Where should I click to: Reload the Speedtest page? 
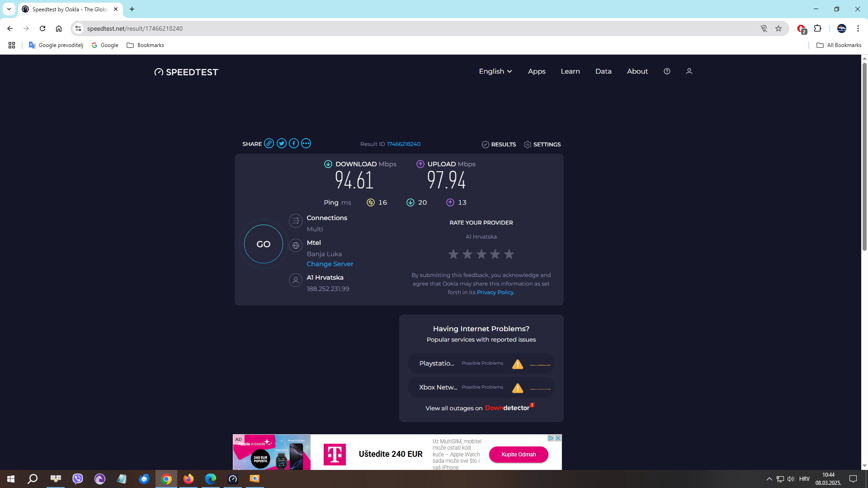pos(42,28)
